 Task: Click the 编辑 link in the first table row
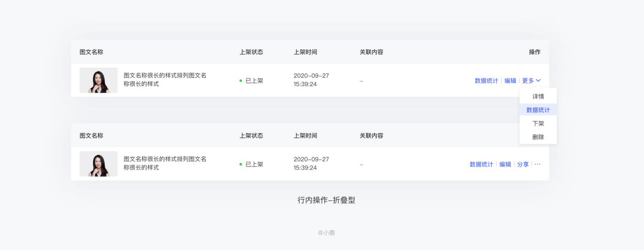click(x=510, y=81)
